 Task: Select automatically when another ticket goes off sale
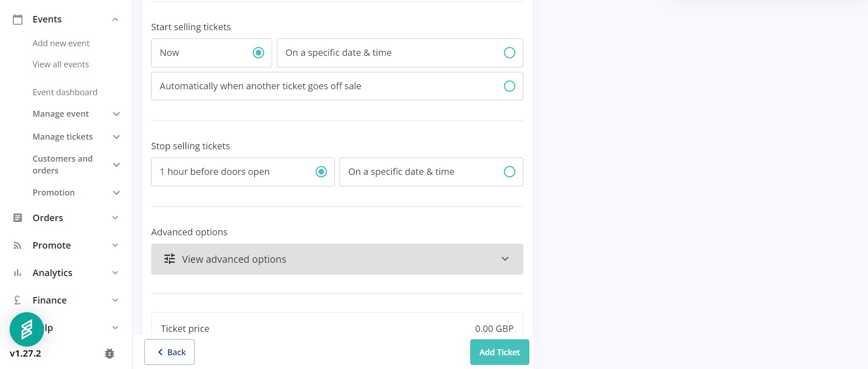coord(509,86)
